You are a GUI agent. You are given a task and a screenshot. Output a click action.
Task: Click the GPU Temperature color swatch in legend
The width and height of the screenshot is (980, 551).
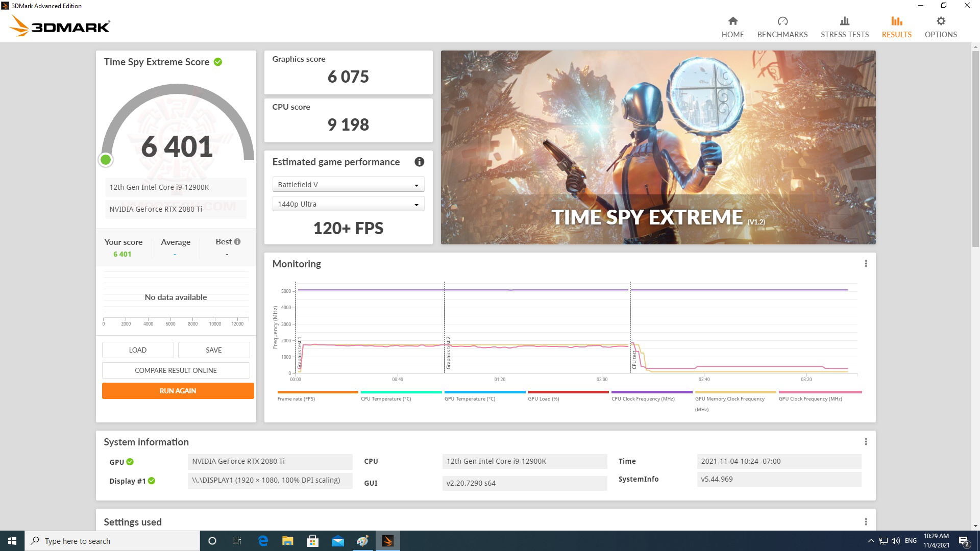pos(484,392)
